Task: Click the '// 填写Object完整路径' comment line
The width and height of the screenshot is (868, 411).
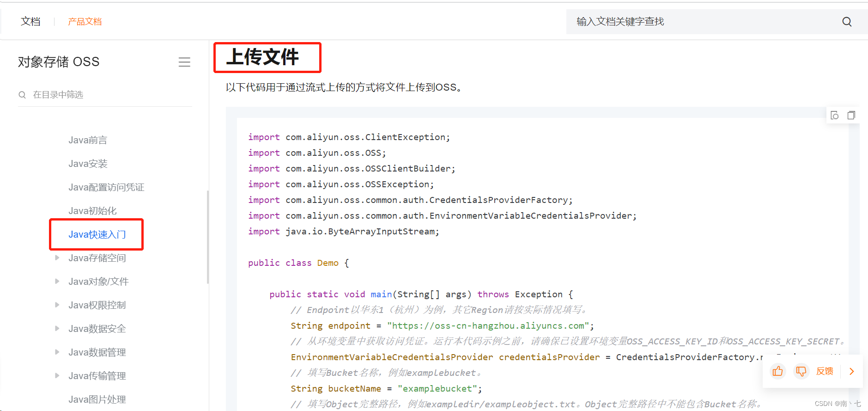Action: pyautogui.click(x=527, y=405)
